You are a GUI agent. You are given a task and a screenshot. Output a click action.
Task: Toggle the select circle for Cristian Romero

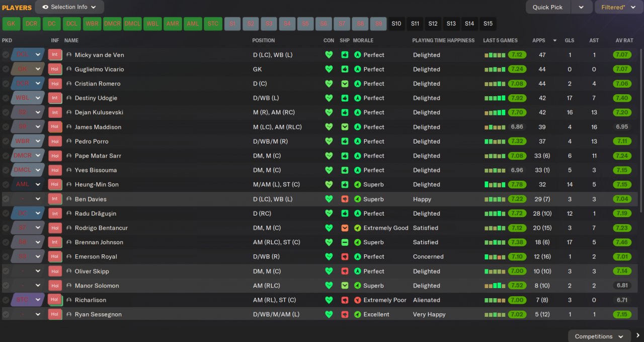pos(6,84)
